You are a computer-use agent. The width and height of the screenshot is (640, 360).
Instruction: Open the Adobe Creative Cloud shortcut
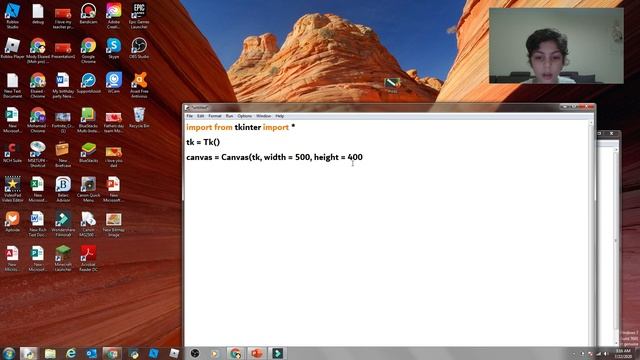point(113,16)
